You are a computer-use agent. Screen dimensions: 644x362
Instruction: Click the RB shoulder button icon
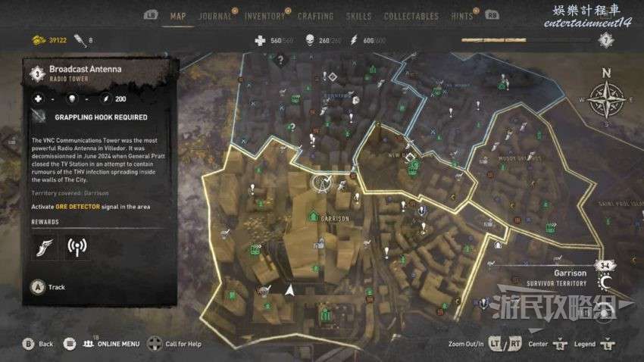(x=492, y=15)
